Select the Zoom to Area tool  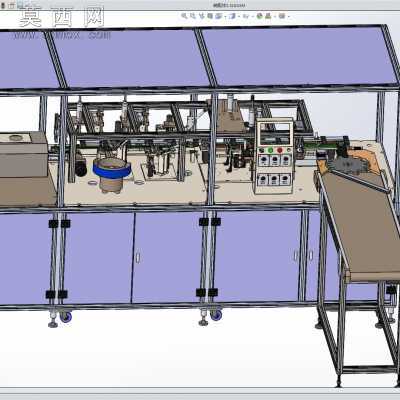click(x=193, y=16)
